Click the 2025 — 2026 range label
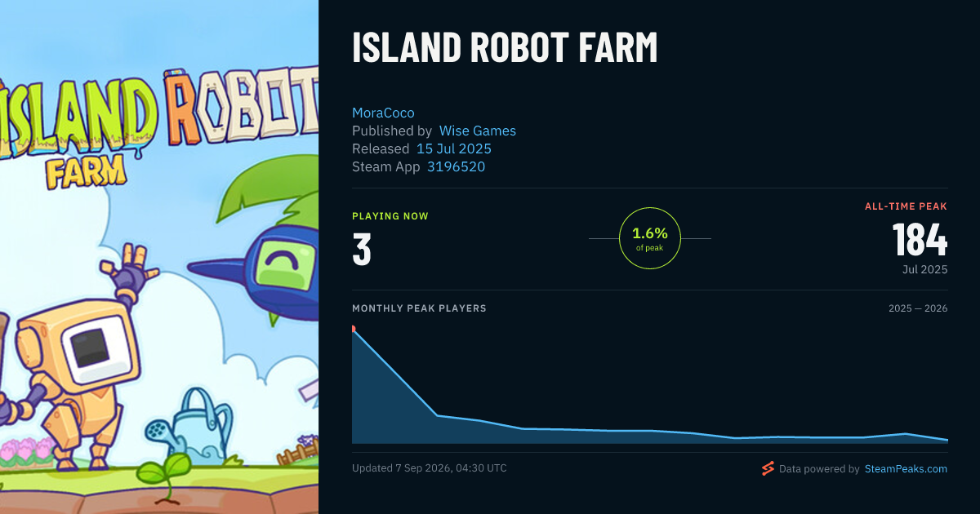 click(x=918, y=308)
